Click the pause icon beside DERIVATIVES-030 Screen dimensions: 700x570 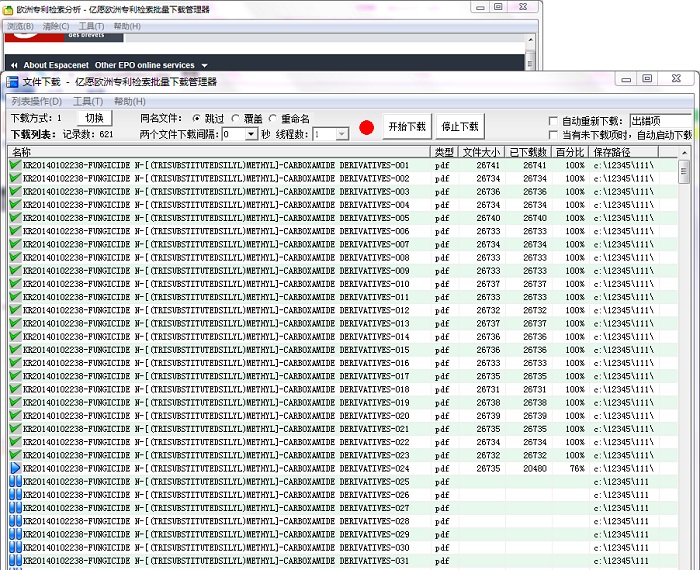15,547
